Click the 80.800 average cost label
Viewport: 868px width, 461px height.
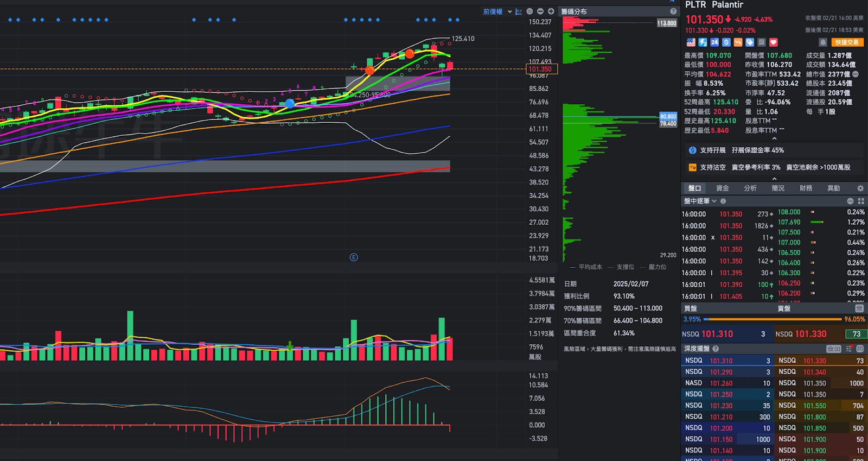[668, 117]
